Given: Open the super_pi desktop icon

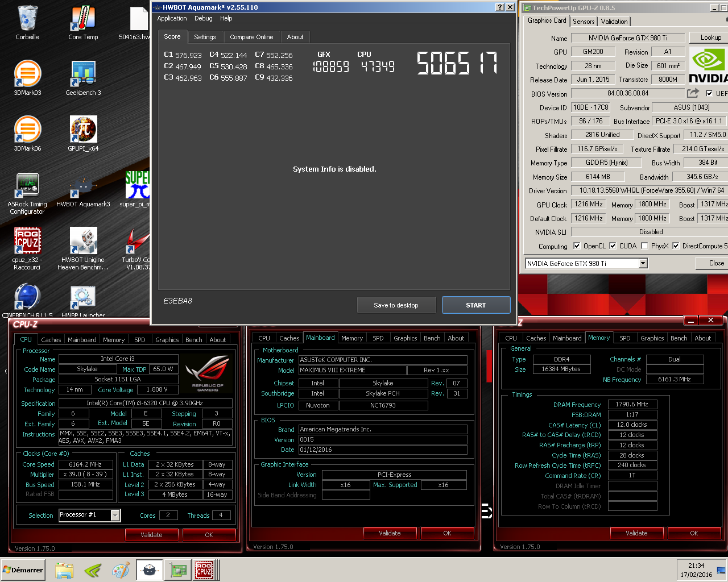Looking at the screenshot, I should tap(135, 189).
